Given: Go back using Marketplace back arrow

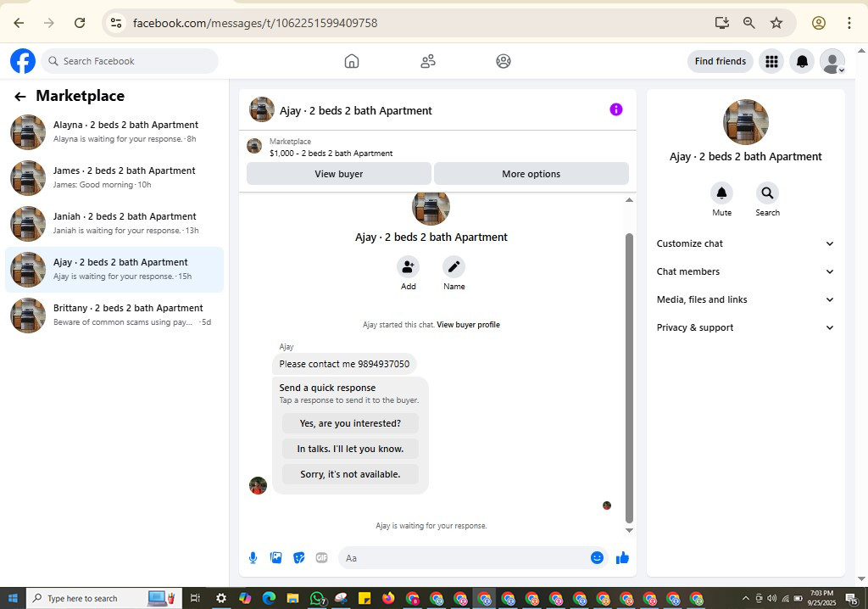Looking at the screenshot, I should click(20, 97).
